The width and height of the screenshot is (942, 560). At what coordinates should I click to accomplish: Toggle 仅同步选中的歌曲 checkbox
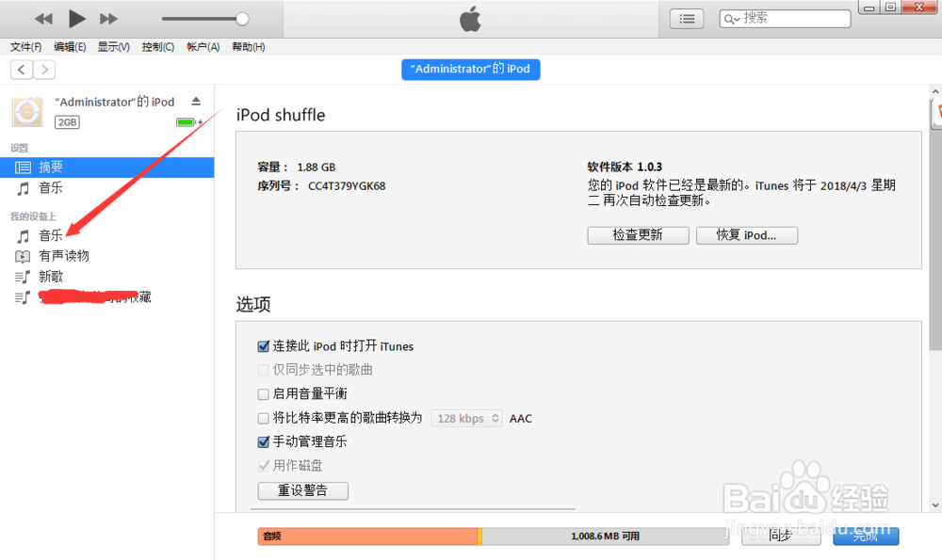pyautogui.click(x=263, y=370)
